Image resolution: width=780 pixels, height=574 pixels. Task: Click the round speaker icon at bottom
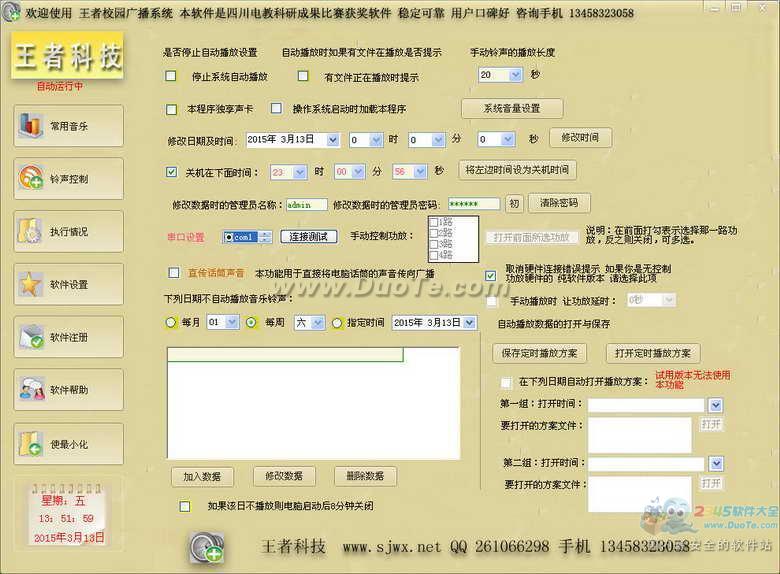(206, 547)
